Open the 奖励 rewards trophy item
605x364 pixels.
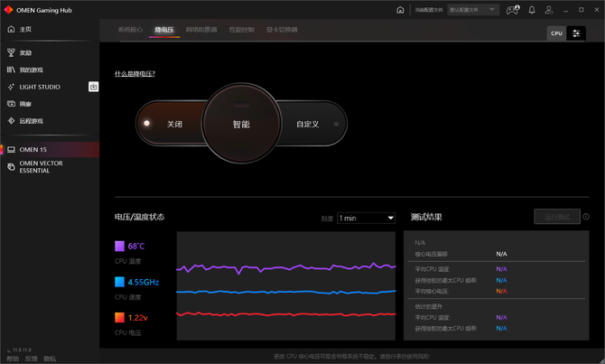click(x=50, y=53)
